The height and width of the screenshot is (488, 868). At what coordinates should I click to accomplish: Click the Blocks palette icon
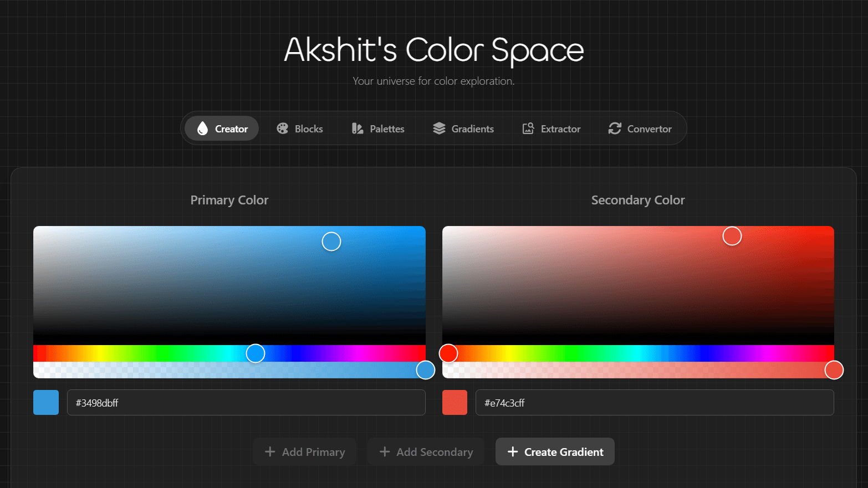tap(282, 128)
